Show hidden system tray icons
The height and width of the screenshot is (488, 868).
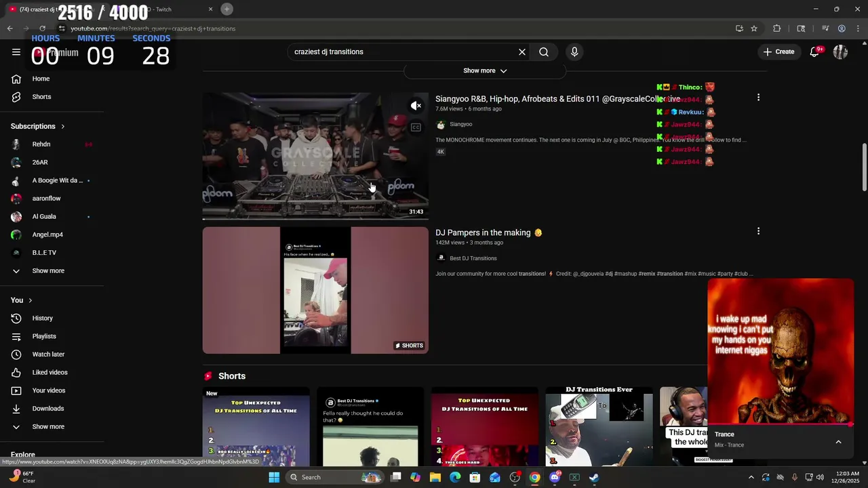pos(751,477)
